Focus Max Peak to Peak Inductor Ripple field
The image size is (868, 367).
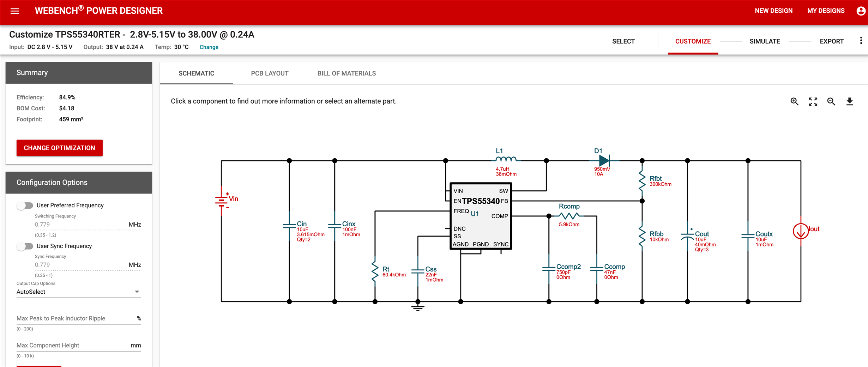[x=78, y=318]
